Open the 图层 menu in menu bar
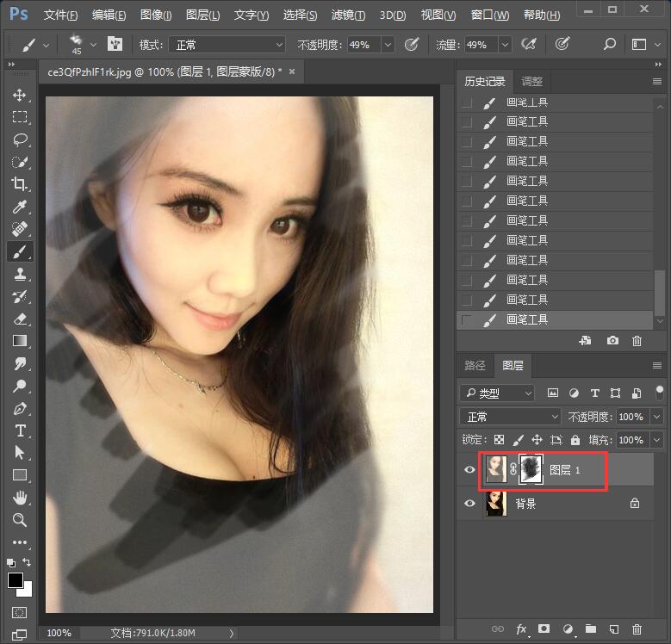This screenshot has width=671, height=644. tap(202, 15)
